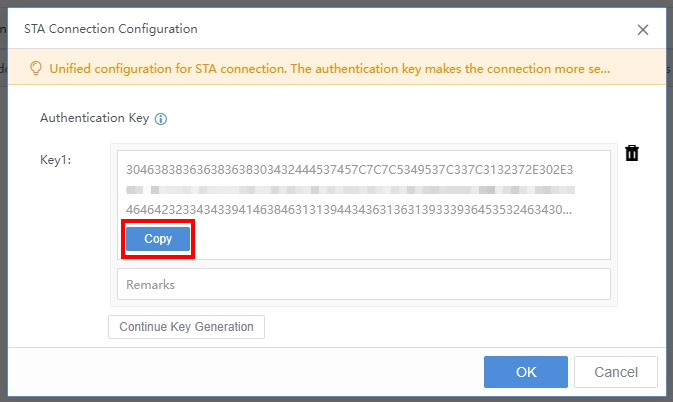Cancel the STA connection configuration
Viewport: 673px width, 402px height.
click(x=616, y=372)
